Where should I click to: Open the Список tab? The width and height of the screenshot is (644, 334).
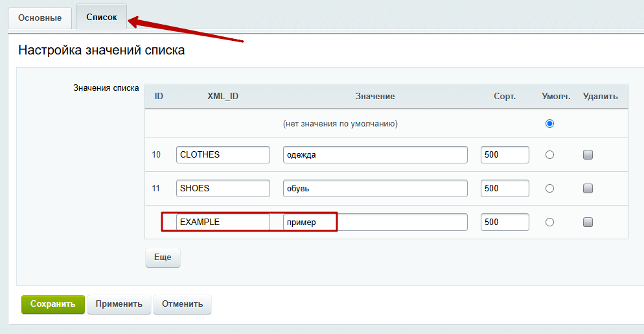tap(102, 18)
